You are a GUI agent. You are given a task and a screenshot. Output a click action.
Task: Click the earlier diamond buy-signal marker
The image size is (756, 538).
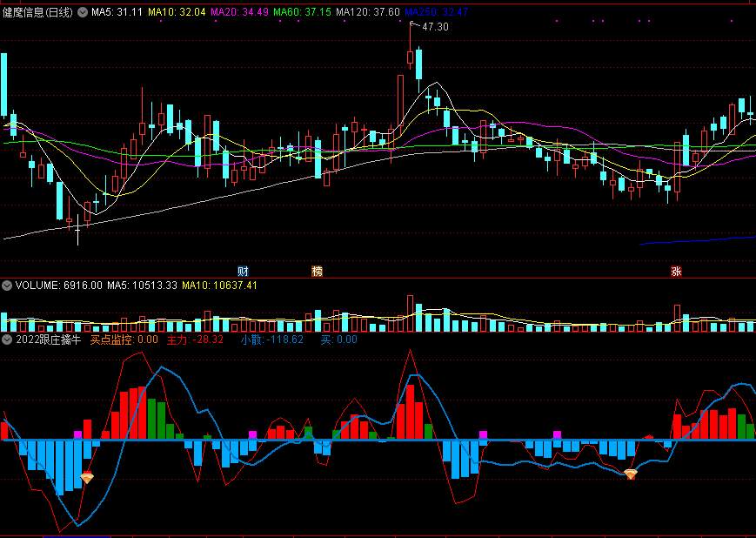(x=87, y=478)
